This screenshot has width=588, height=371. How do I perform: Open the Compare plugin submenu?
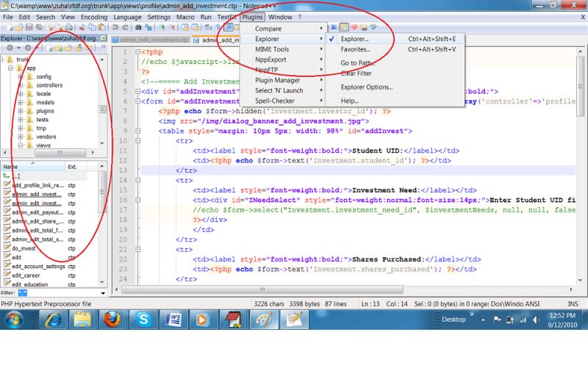(x=282, y=29)
